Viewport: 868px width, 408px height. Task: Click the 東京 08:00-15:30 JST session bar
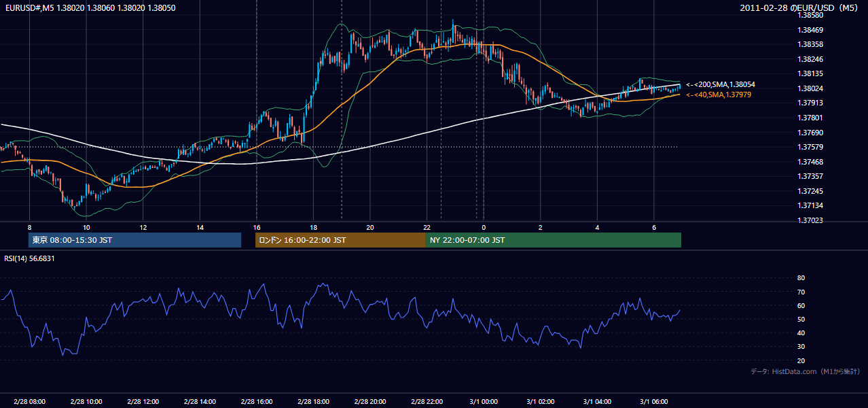click(x=134, y=240)
